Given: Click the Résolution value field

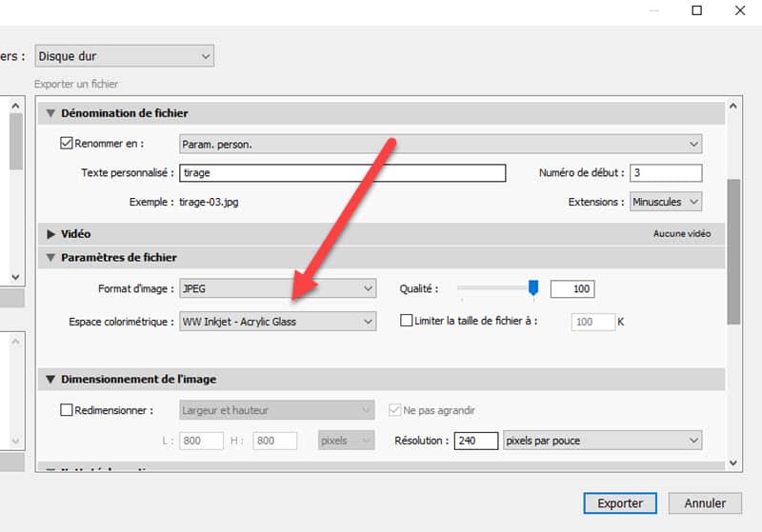Looking at the screenshot, I should [x=475, y=441].
